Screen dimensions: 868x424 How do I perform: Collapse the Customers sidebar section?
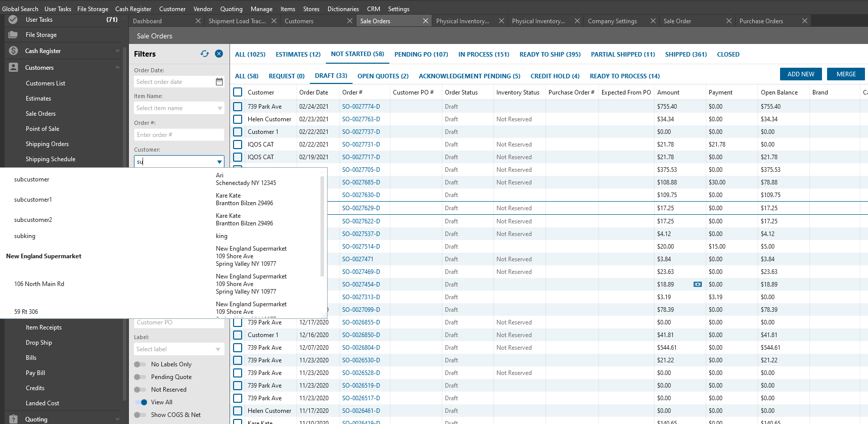[117, 68]
